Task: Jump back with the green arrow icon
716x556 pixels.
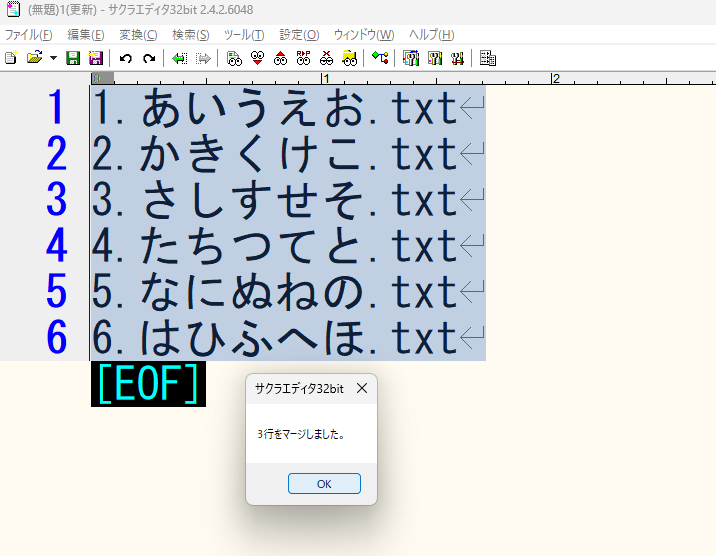Action: tap(179, 58)
